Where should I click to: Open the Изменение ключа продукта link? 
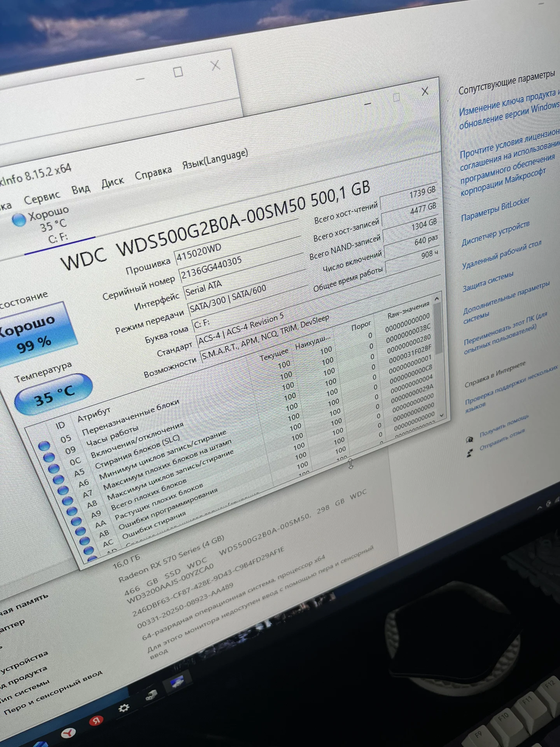(509, 110)
